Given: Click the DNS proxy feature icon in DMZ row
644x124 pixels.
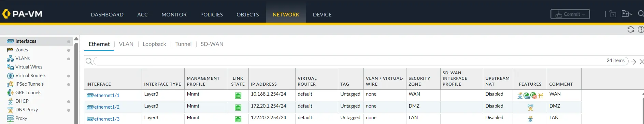Looking at the screenshot, I should point(530,108).
